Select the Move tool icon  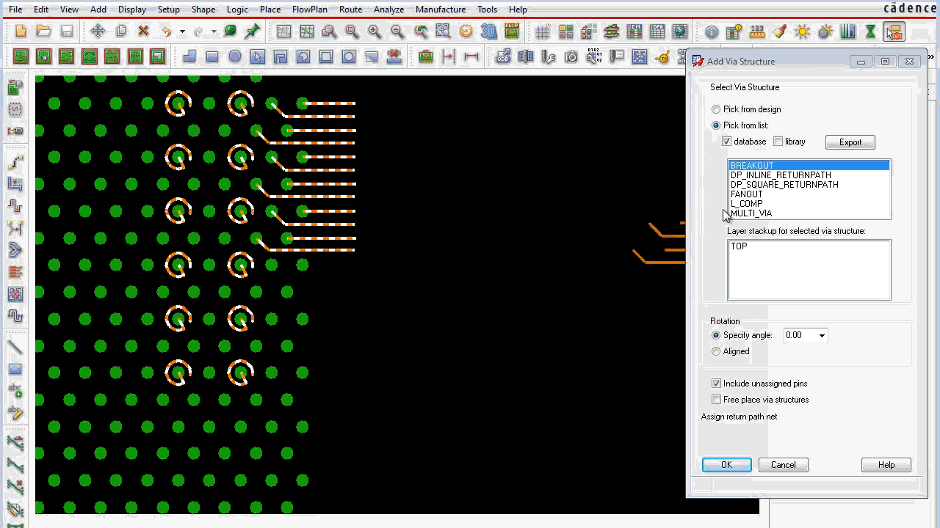(98, 31)
